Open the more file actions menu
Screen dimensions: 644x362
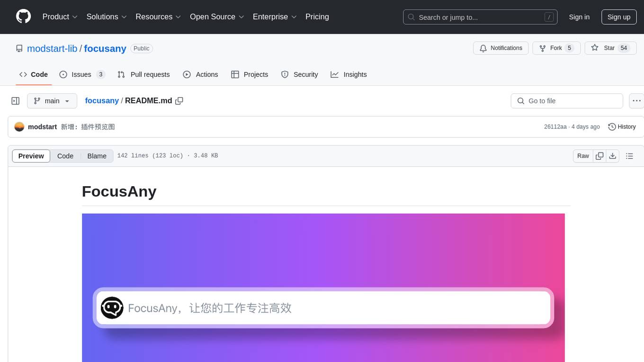(636, 101)
